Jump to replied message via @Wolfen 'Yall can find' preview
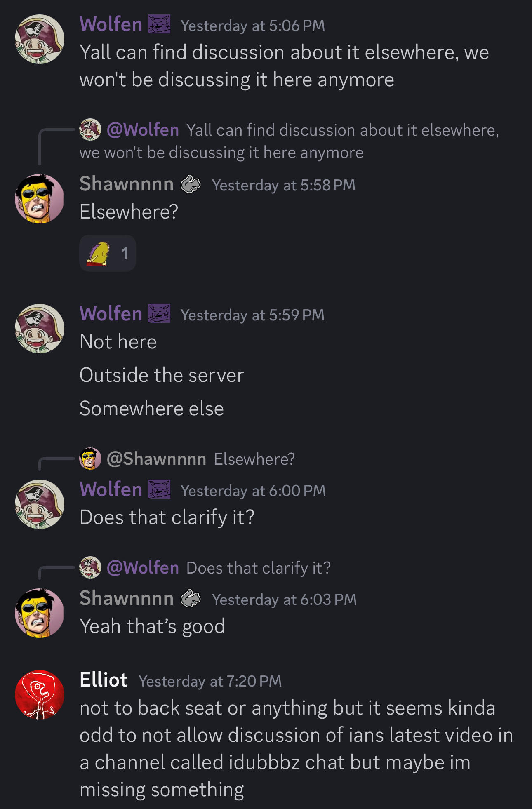 pyautogui.click(x=289, y=141)
